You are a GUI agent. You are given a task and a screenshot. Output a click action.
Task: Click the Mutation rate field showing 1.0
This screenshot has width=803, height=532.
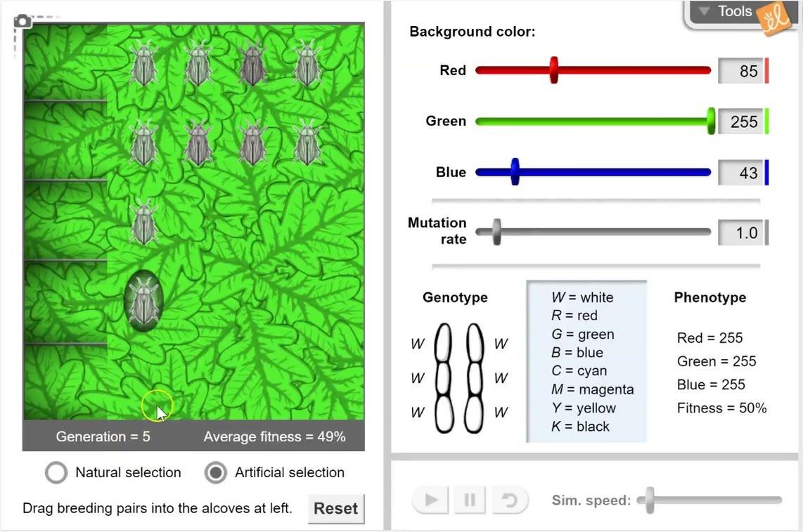point(741,233)
